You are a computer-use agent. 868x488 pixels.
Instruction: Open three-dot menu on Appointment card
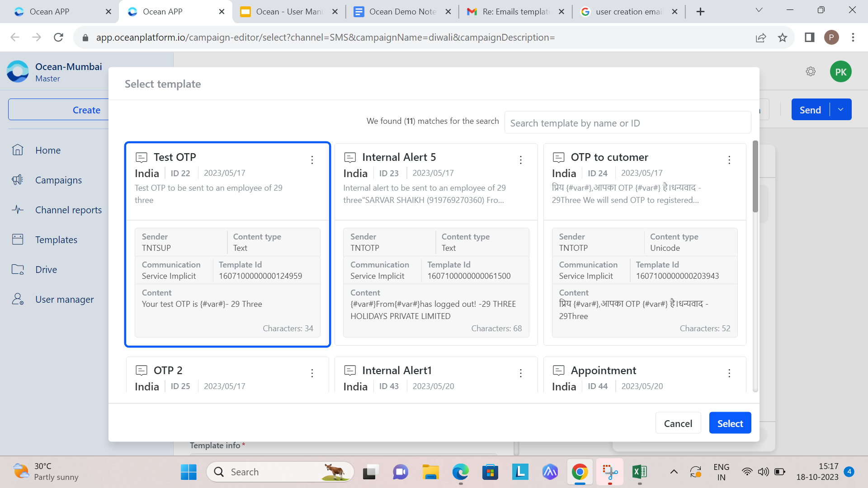pos(729,373)
